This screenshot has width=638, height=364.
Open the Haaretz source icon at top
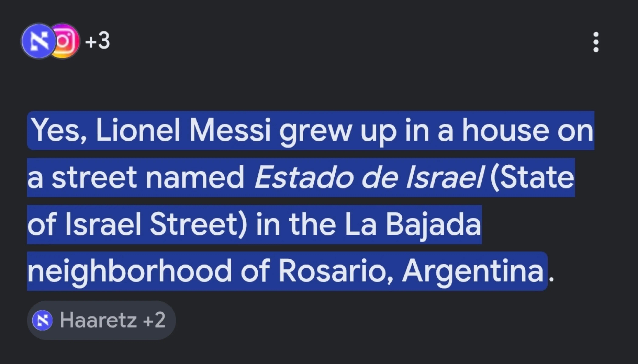click(x=38, y=41)
